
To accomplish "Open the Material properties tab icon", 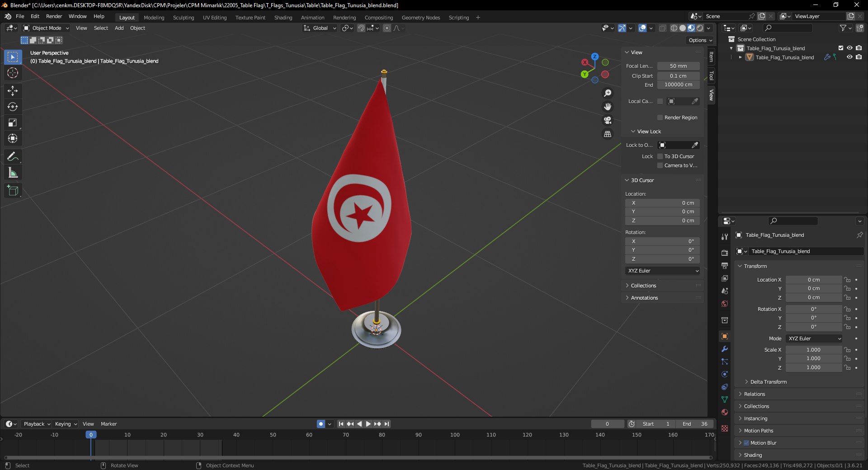I will coord(725,412).
